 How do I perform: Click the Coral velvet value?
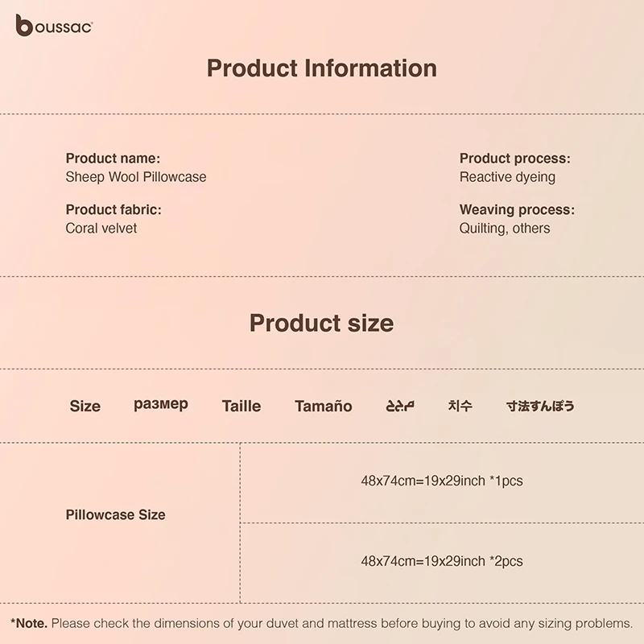point(101,228)
